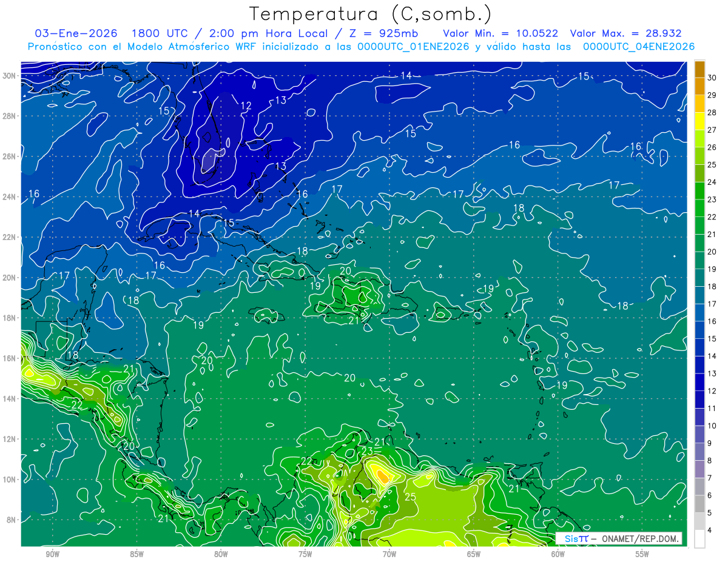Click the dark orange swatch atop colorbar
The image size is (728, 562).
(x=699, y=69)
